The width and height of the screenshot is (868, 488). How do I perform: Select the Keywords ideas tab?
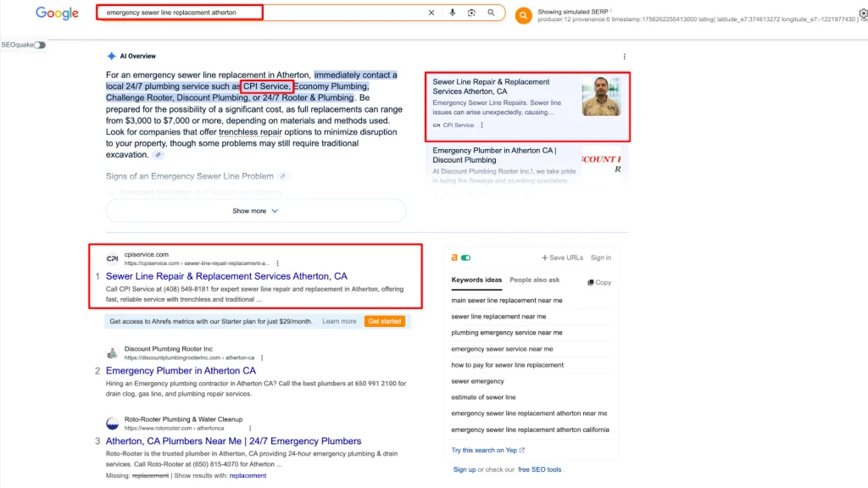(x=476, y=280)
